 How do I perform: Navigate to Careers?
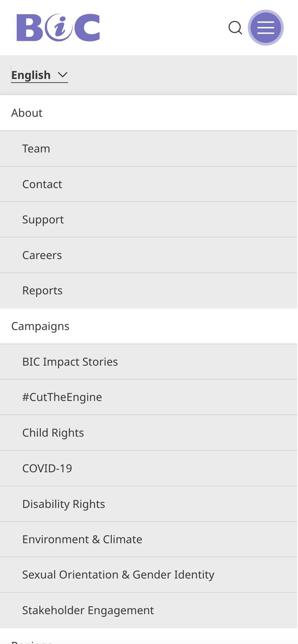(42, 255)
